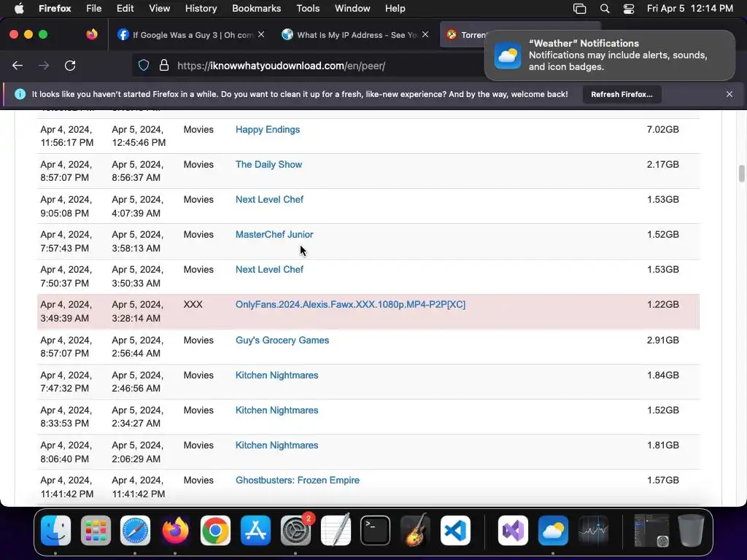Image resolution: width=747 pixels, height=560 pixels.
Task: Go back with the back arrow
Action: tap(18, 65)
